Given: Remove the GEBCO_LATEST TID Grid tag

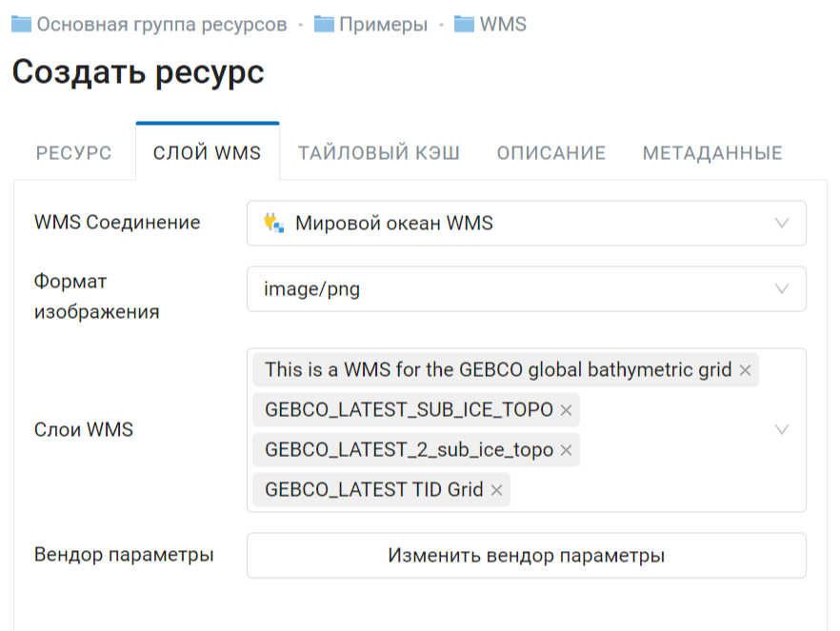Looking at the screenshot, I should click(x=496, y=490).
